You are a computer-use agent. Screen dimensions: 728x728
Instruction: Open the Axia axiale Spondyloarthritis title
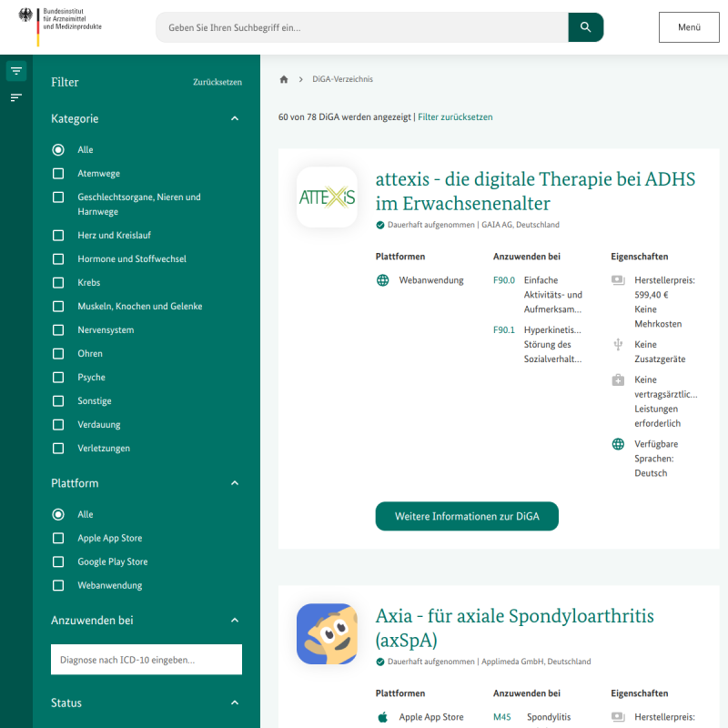coord(514,628)
